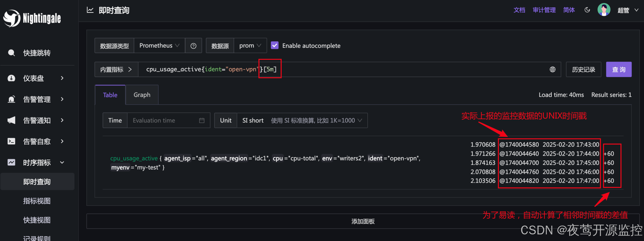Click the 简体 language link
Screen dimensions: 644x241
(x=569, y=10)
